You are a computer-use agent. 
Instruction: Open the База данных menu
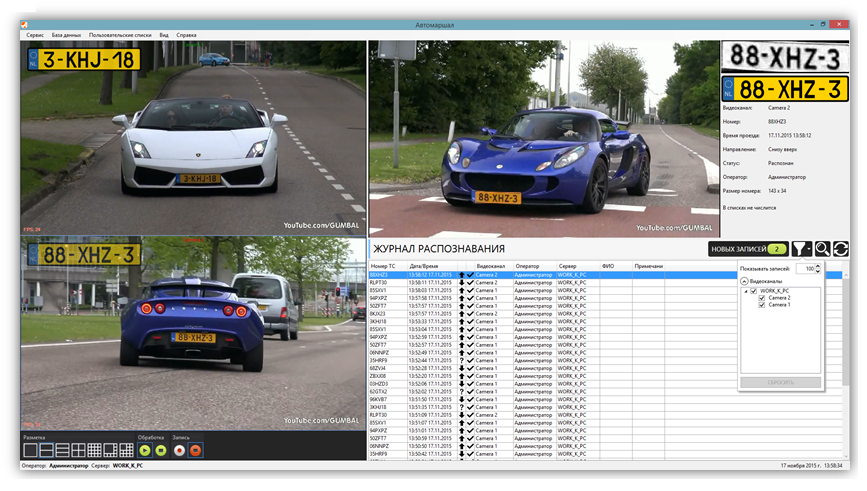point(66,35)
